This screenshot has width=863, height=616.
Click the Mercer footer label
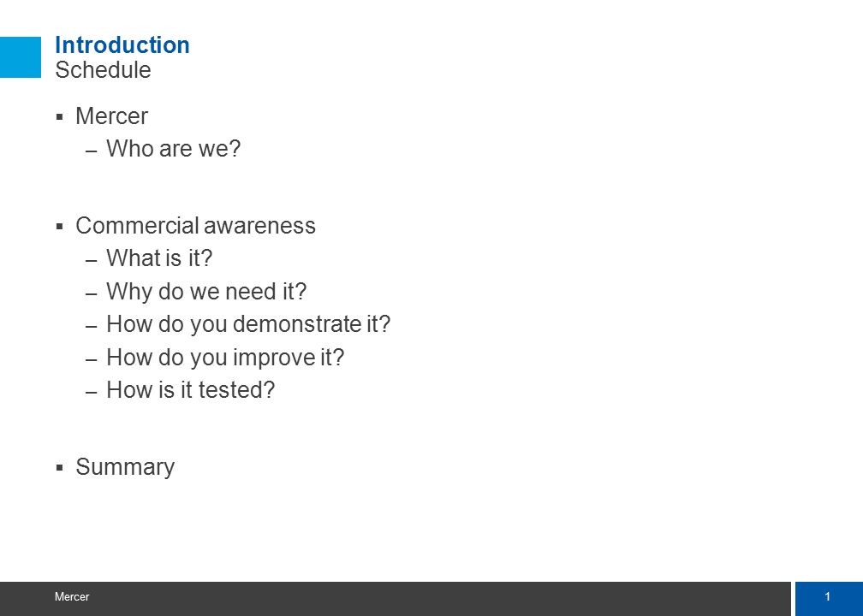[72, 597]
